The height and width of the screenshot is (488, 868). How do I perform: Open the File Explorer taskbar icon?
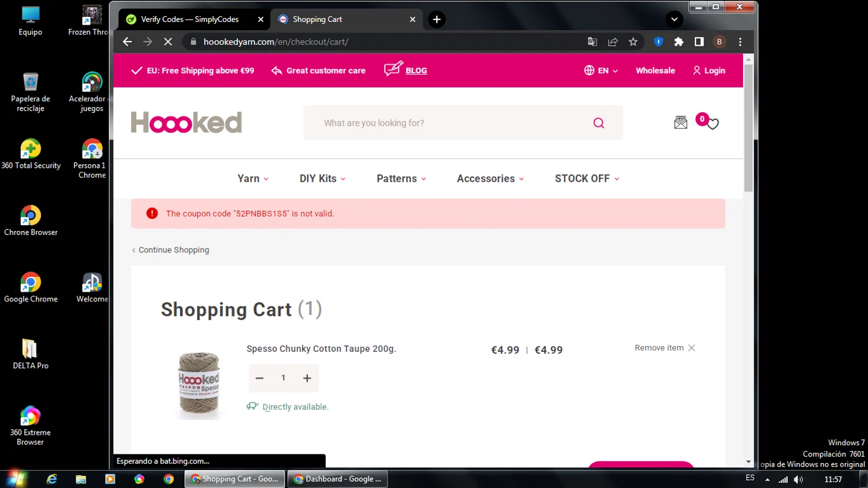tap(81, 479)
